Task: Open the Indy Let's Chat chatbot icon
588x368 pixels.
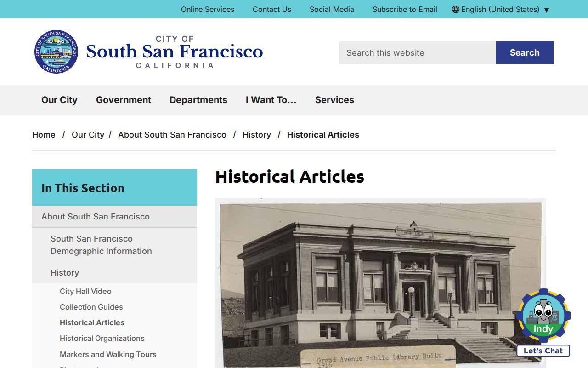Action: tap(543, 322)
